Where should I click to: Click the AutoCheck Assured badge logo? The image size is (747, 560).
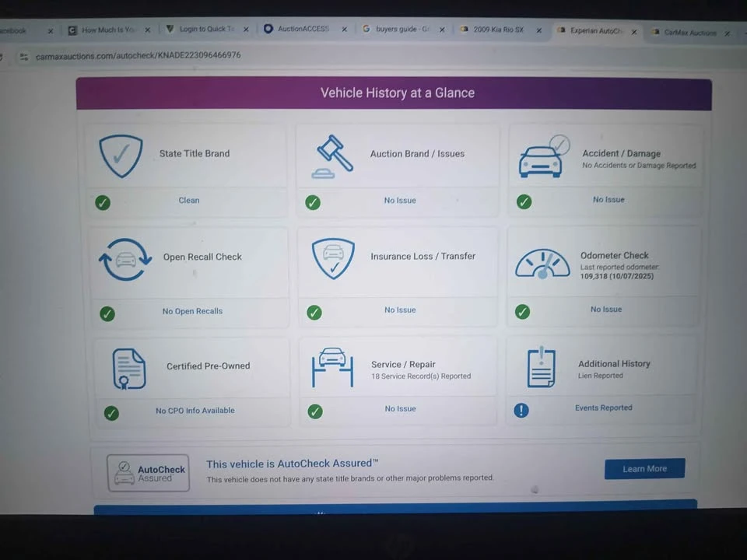[x=148, y=473]
